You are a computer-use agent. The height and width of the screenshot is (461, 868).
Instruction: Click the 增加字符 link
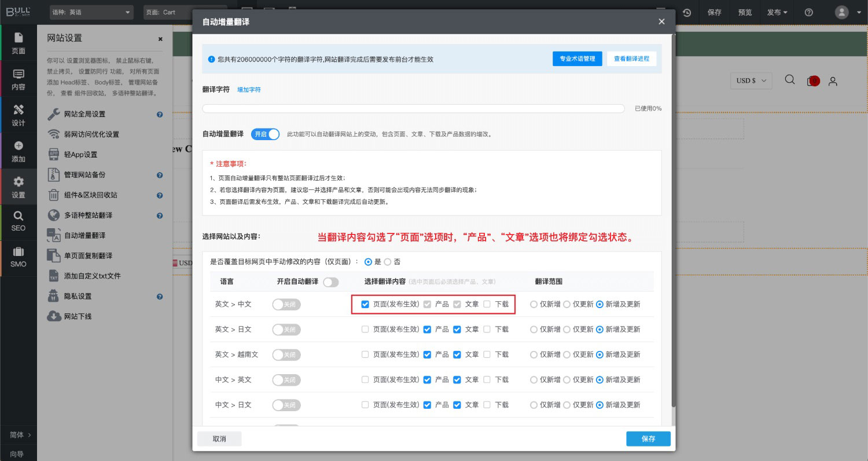click(249, 90)
